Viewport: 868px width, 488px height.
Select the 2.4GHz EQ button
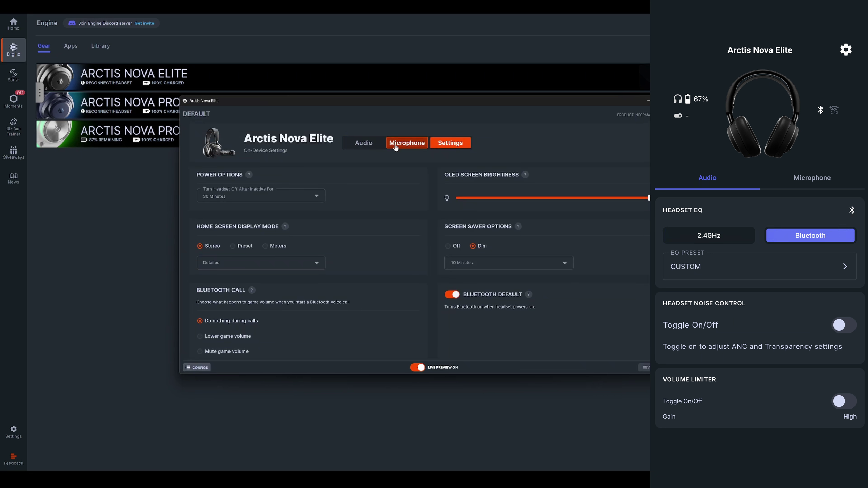pyautogui.click(x=708, y=235)
